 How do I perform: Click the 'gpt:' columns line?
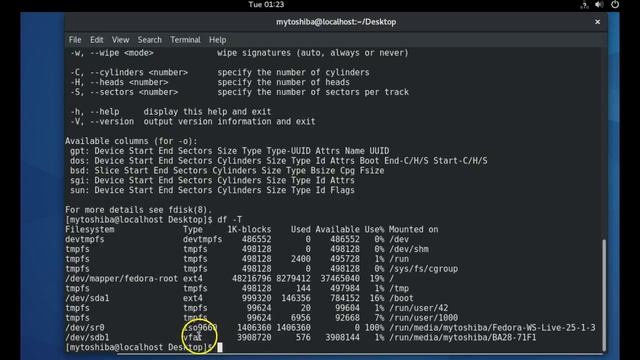click(229, 151)
